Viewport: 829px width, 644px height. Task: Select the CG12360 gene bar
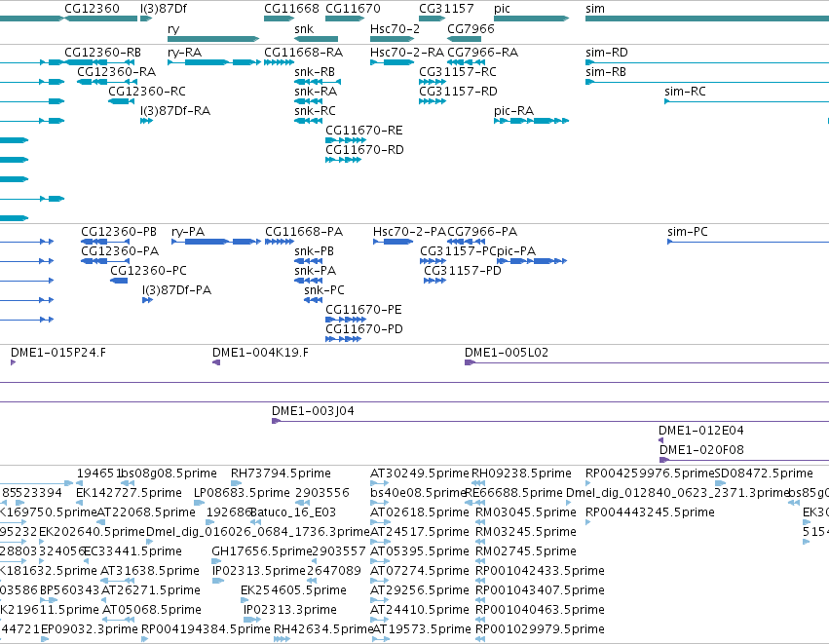100,19
